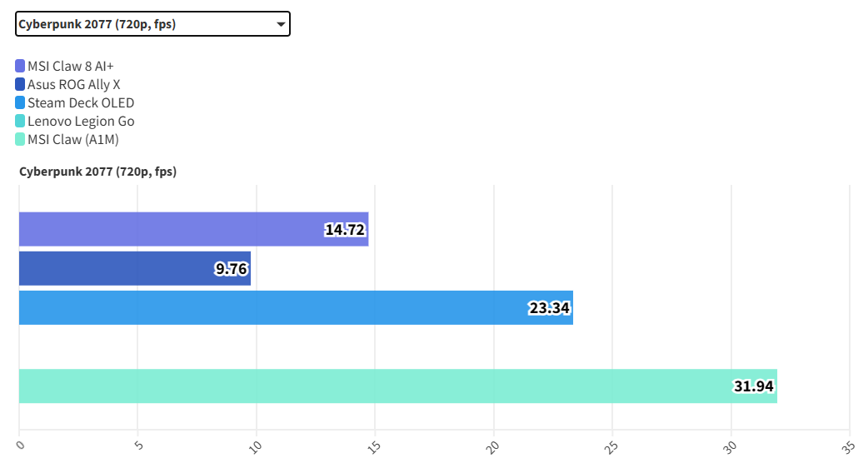This screenshot has height=468, width=868.
Task: Click the 31.94 value label
Action: click(754, 386)
